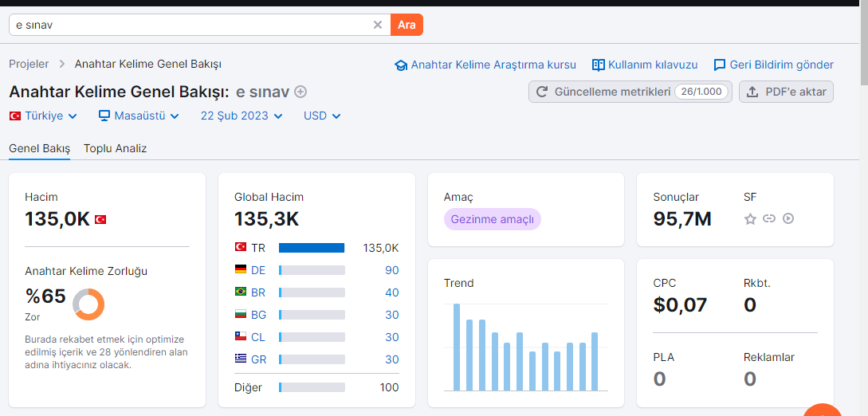Click the open book manual icon
This screenshot has width=868, height=416.
point(598,65)
